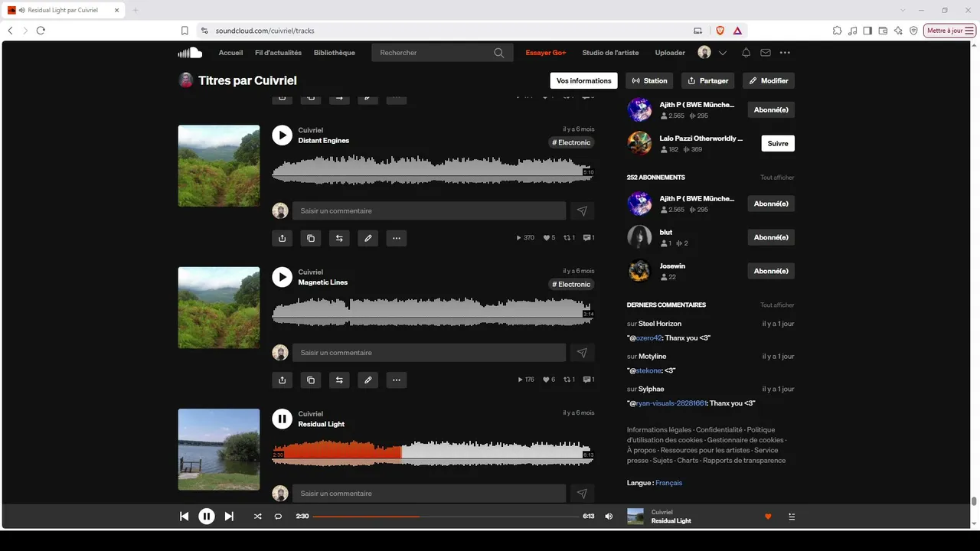
Task: Toggle repeat in player bar
Action: [278, 517]
